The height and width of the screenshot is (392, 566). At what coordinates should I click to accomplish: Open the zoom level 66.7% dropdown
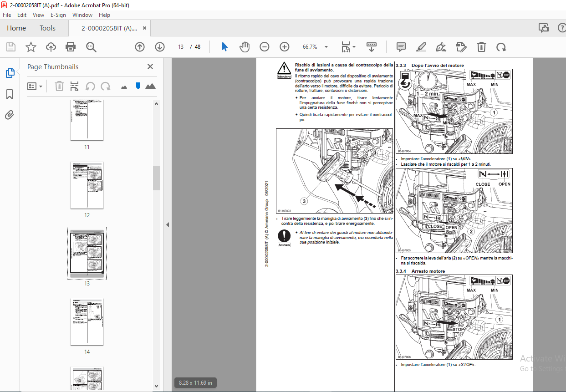click(x=326, y=47)
